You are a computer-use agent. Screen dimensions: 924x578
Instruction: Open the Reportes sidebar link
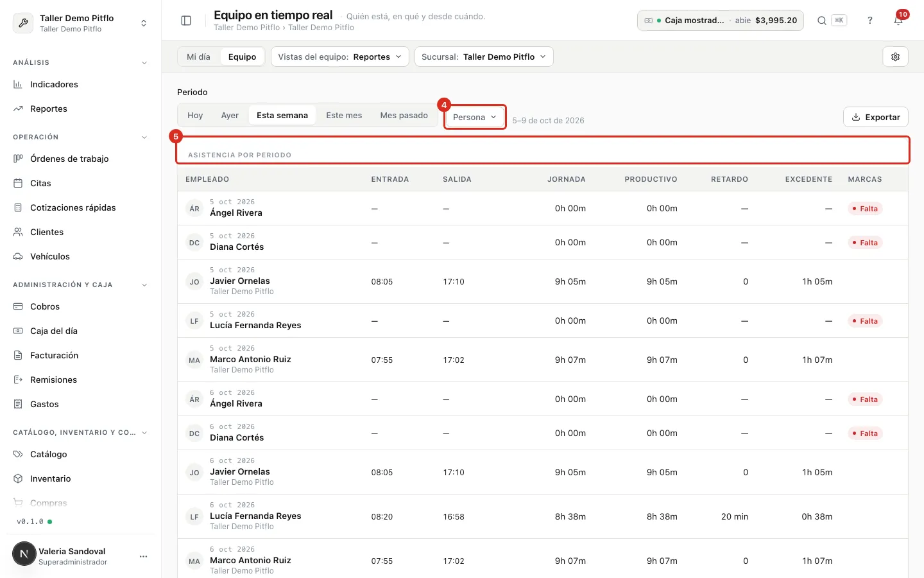(x=80, y=109)
